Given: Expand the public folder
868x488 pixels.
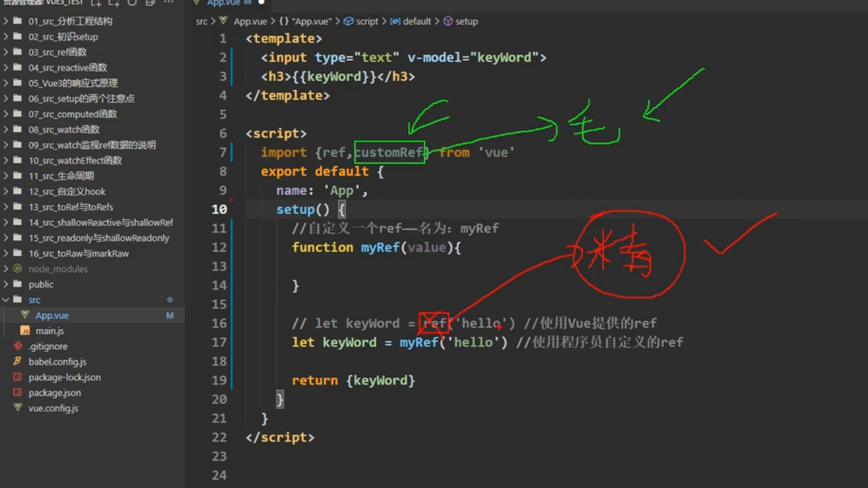Looking at the screenshot, I should pos(92,284).
